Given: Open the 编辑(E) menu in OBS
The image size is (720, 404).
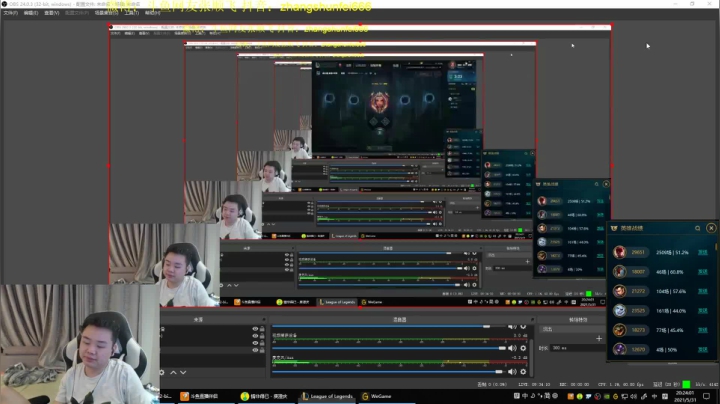Looking at the screenshot, I should coord(31,13).
